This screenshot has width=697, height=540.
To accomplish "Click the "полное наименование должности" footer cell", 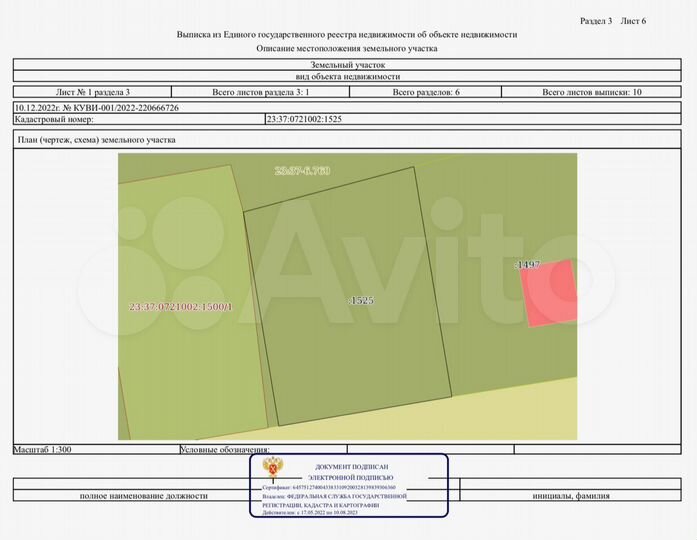I will (144, 496).
